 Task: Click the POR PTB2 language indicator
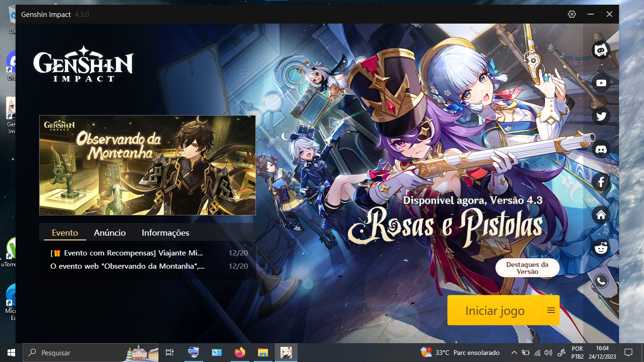[578, 353]
